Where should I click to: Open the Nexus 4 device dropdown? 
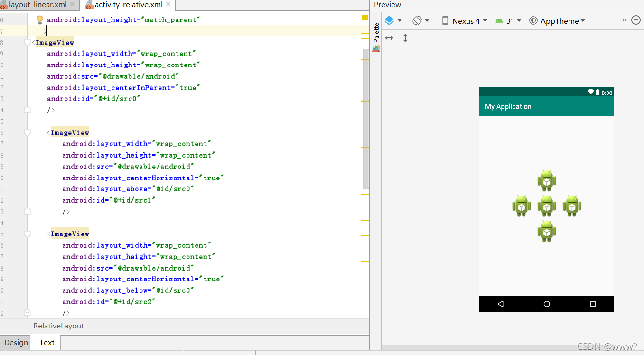pyautogui.click(x=465, y=21)
